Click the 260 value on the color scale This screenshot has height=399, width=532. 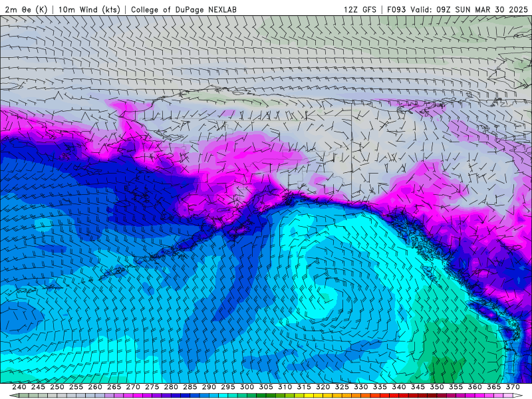click(x=95, y=387)
